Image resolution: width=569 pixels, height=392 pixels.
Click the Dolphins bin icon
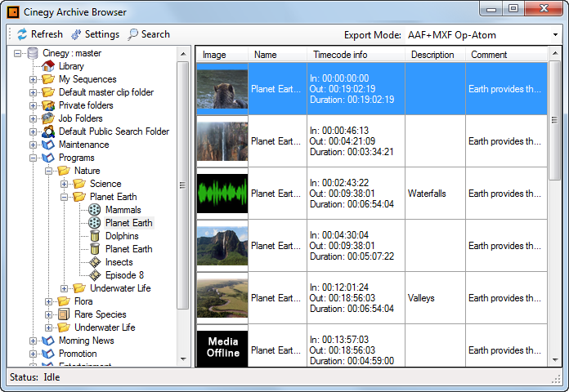95,236
